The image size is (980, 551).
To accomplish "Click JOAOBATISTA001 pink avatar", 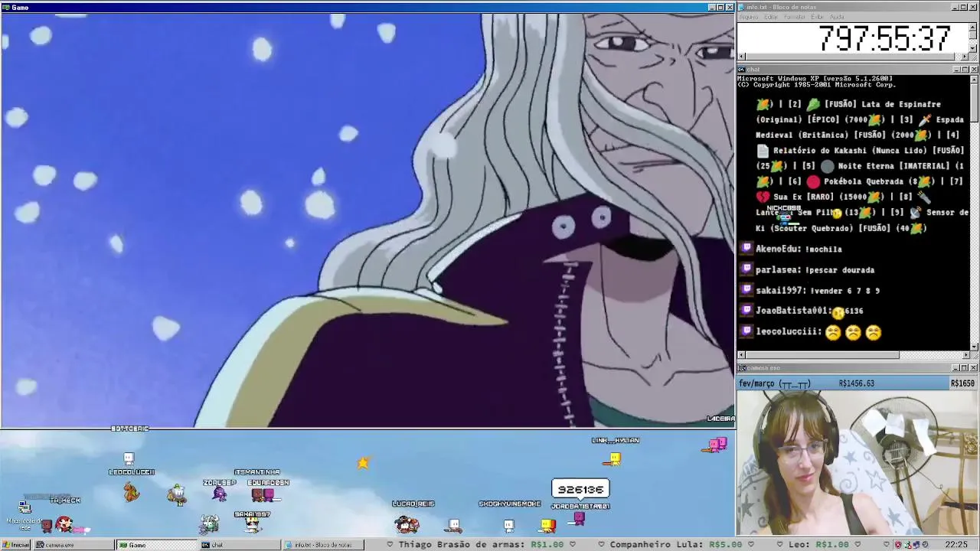I will click(x=579, y=519).
